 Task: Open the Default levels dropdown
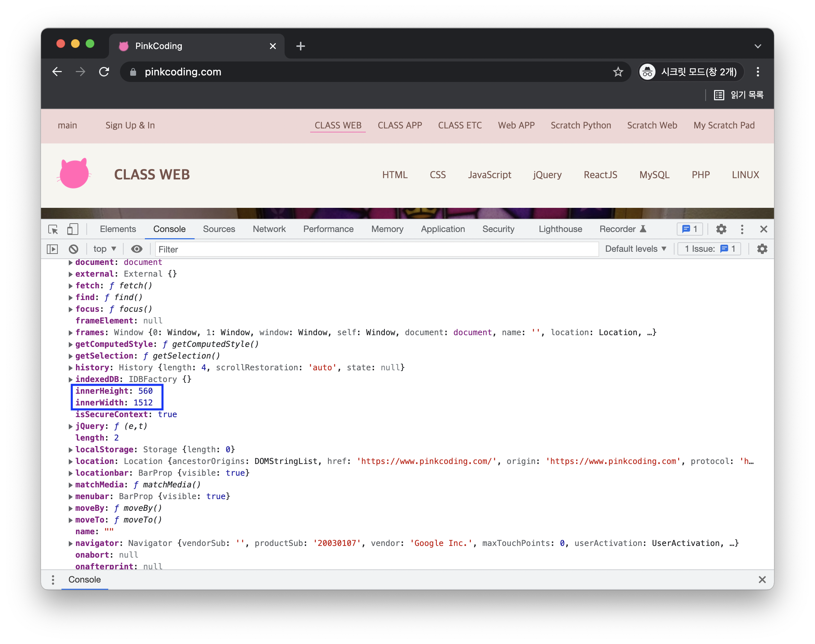(635, 249)
